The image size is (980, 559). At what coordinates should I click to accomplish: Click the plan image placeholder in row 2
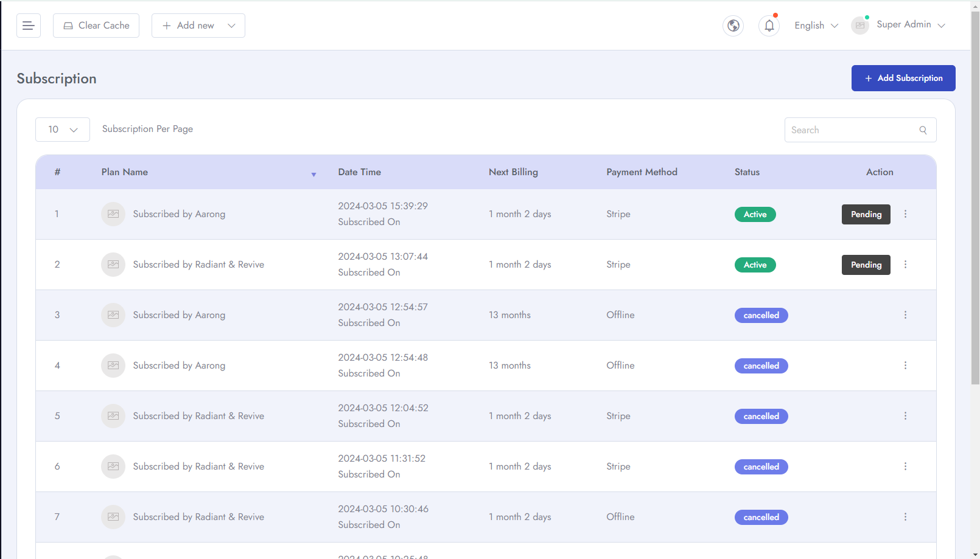click(x=113, y=265)
